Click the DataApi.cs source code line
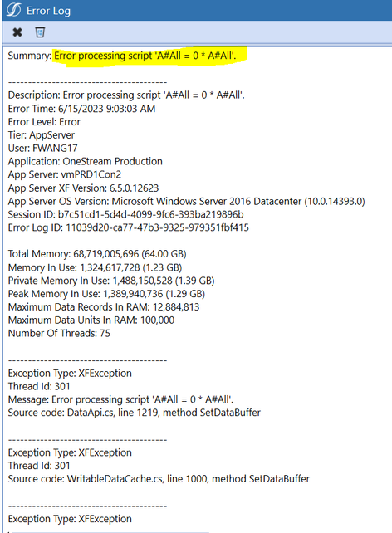The image size is (392, 533). 135,413
